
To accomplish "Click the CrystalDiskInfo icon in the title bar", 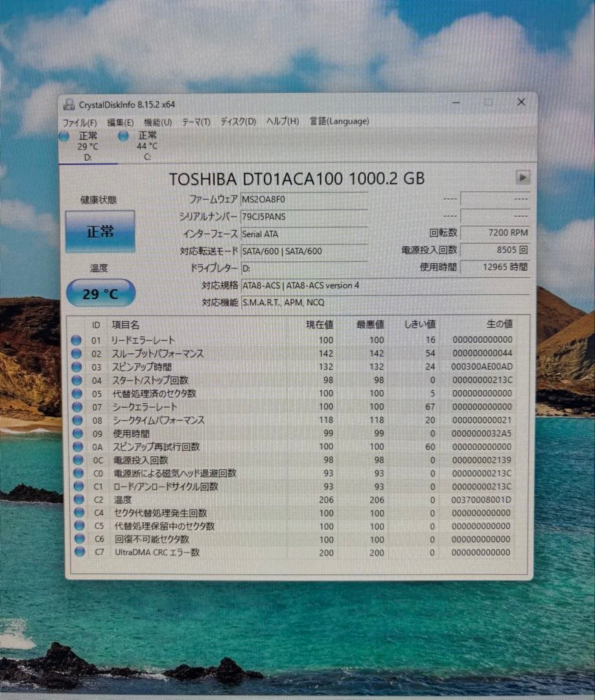I will click(67, 104).
